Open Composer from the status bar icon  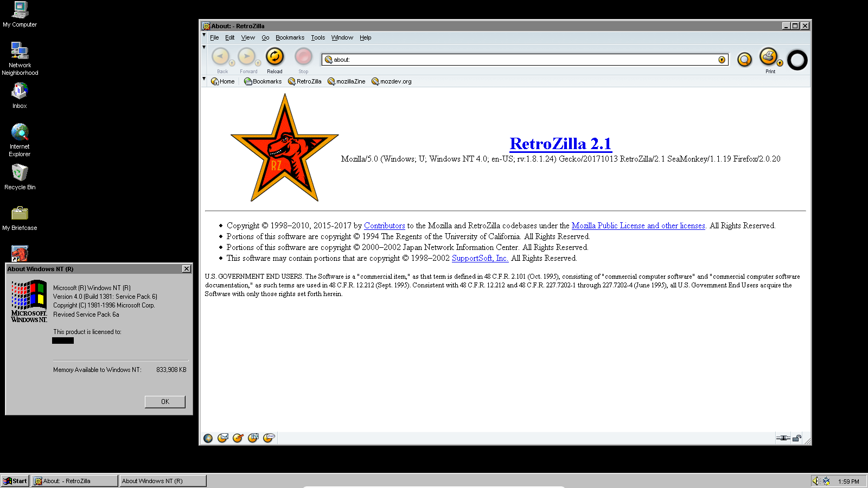[x=238, y=438]
